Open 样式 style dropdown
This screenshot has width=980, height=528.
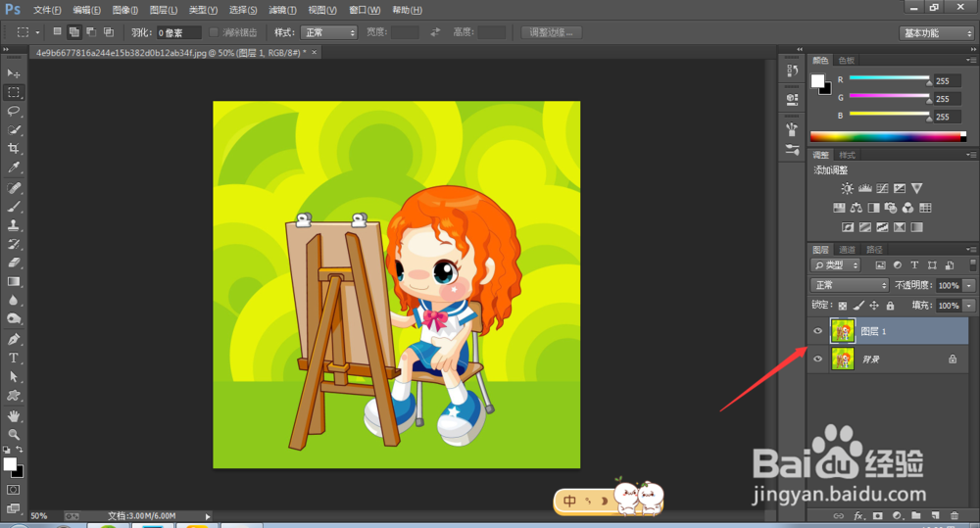pos(328,32)
